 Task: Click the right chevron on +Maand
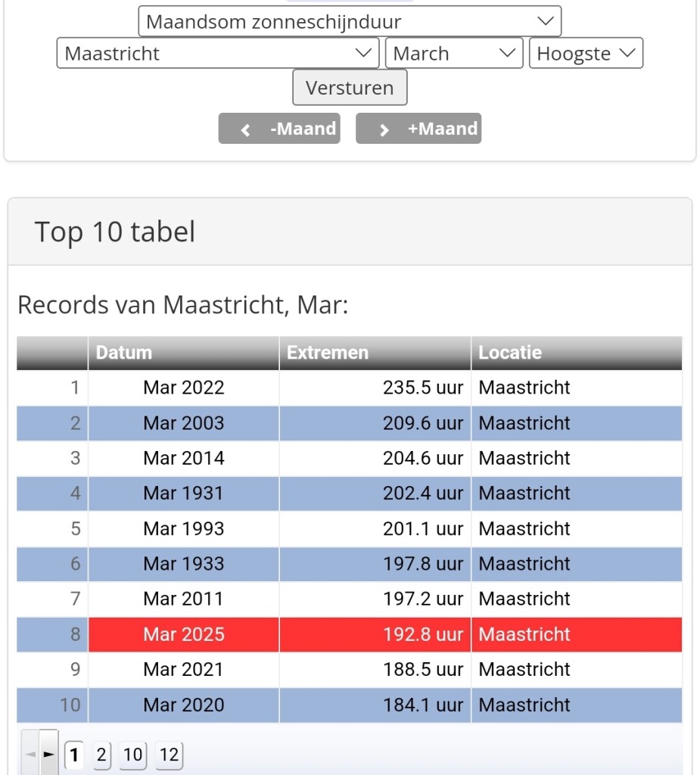(384, 129)
